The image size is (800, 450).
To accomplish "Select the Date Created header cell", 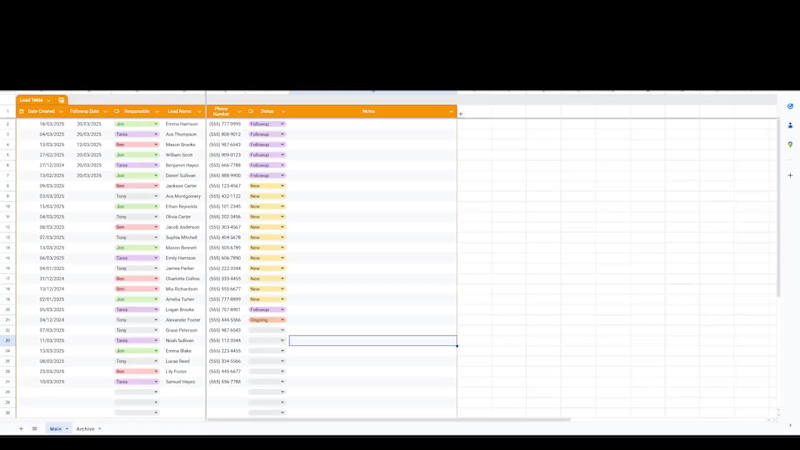I will point(41,111).
